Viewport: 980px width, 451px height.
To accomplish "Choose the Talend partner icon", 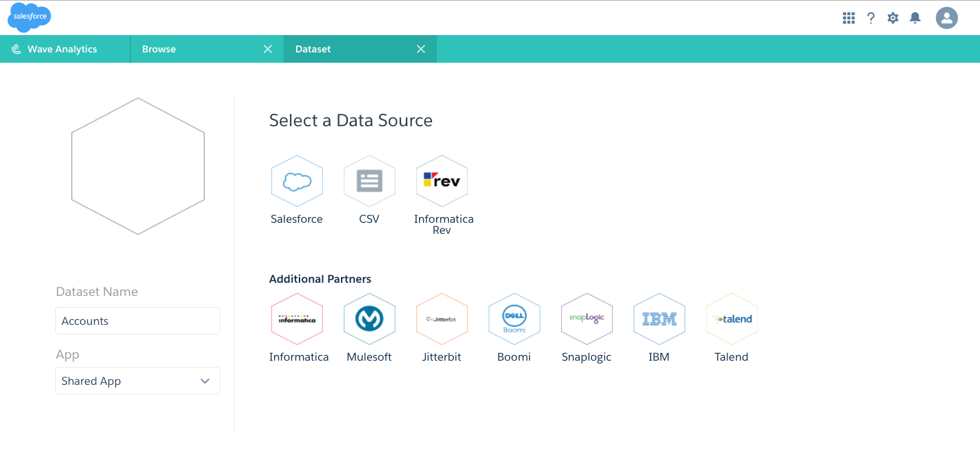I will tap(732, 319).
